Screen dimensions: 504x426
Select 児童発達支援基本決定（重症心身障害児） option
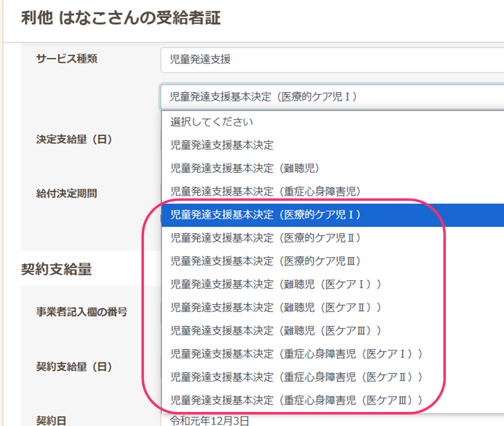[266, 191]
